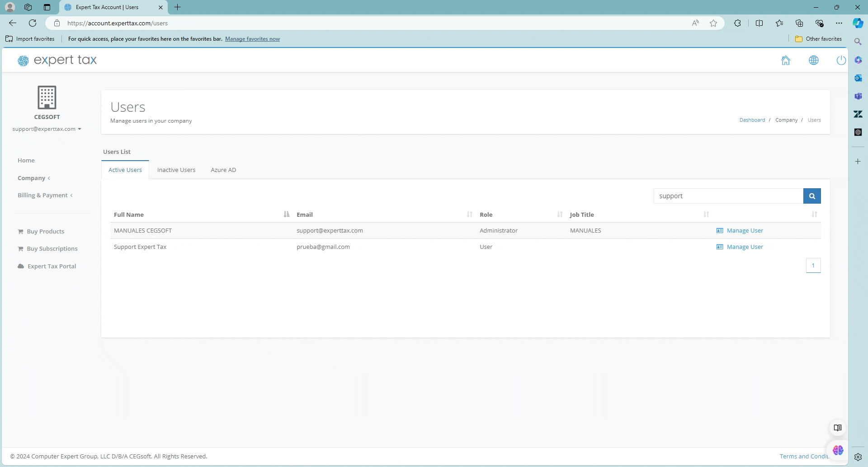Refresh the browser page
This screenshot has width=868, height=467.
point(33,23)
